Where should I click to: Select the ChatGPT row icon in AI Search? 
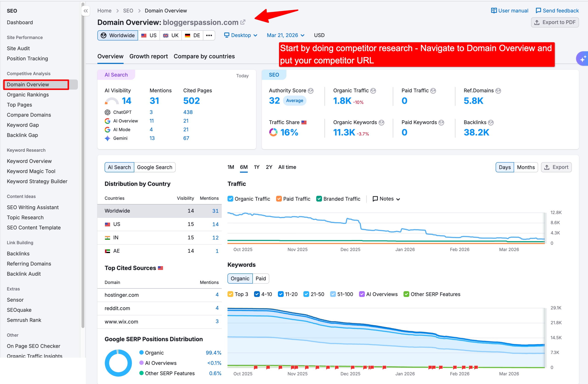pos(107,112)
